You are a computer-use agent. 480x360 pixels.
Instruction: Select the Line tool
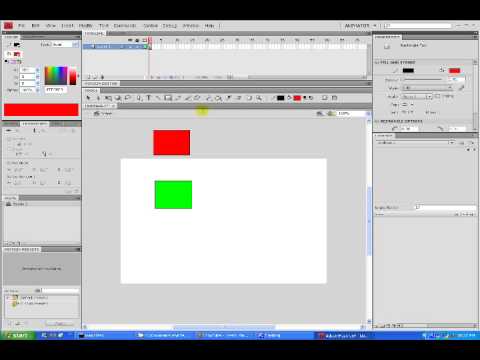click(x=158, y=98)
